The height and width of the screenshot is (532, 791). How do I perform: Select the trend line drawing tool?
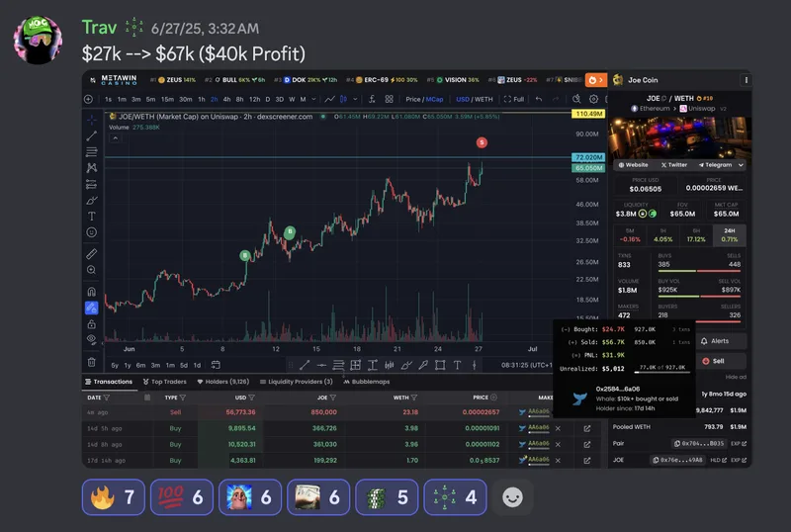tap(91, 135)
